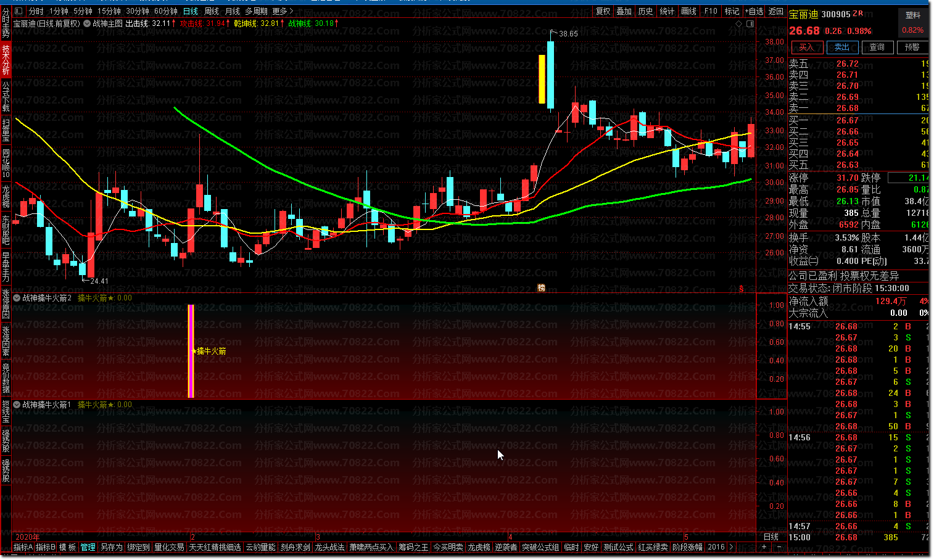The width and height of the screenshot is (934, 560).
Task: Open 多周期 multi-period view
Action: [x=256, y=11]
